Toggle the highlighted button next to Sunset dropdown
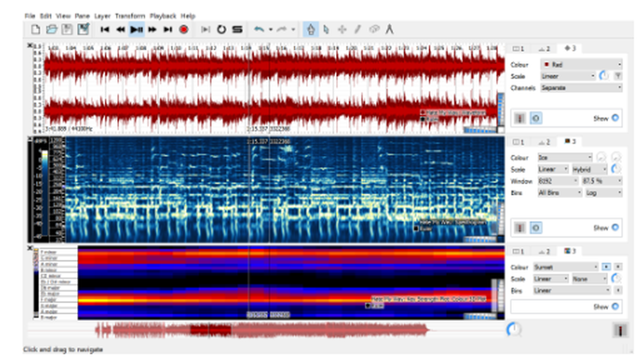The image size is (644, 359). click(x=606, y=267)
